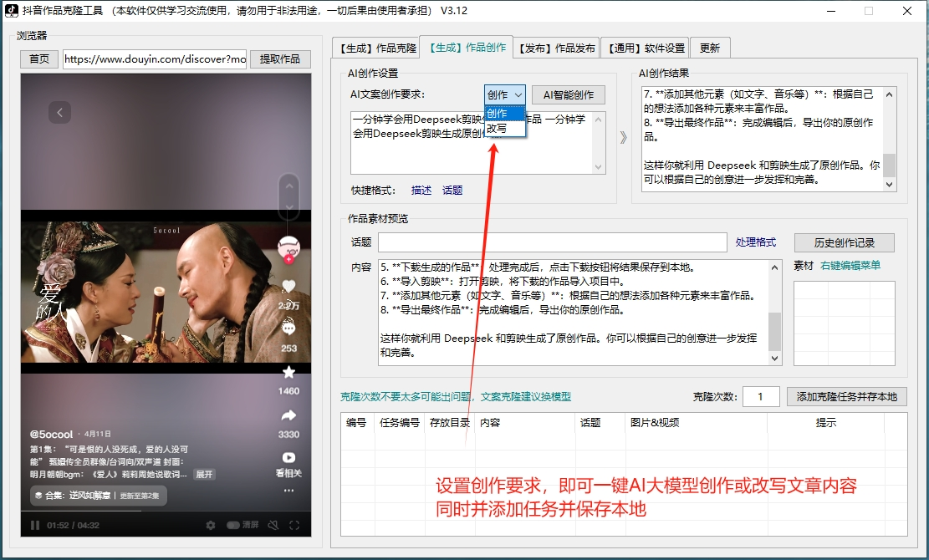This screenshot has height=560, width=929.
Task: Select 改写 from the dropdown list
Action: (497, 129)
